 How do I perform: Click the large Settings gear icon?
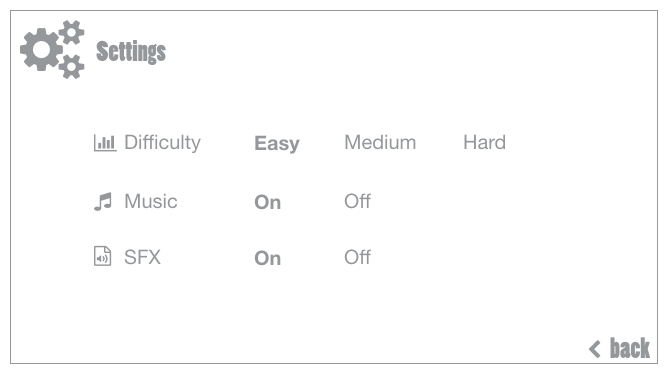point(41,49)
